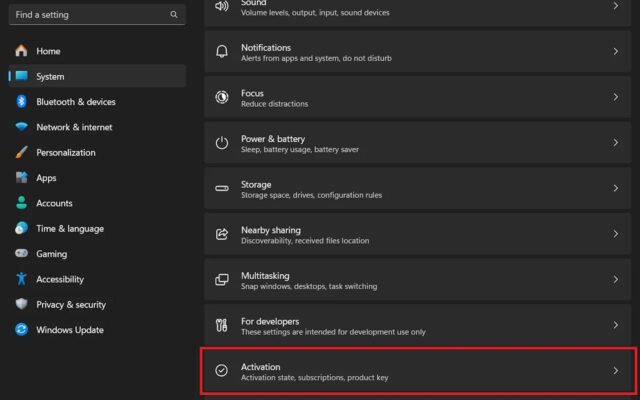This screenshot has height=400, width=640.
Task: Open Activation settings row
Action: 418,371
